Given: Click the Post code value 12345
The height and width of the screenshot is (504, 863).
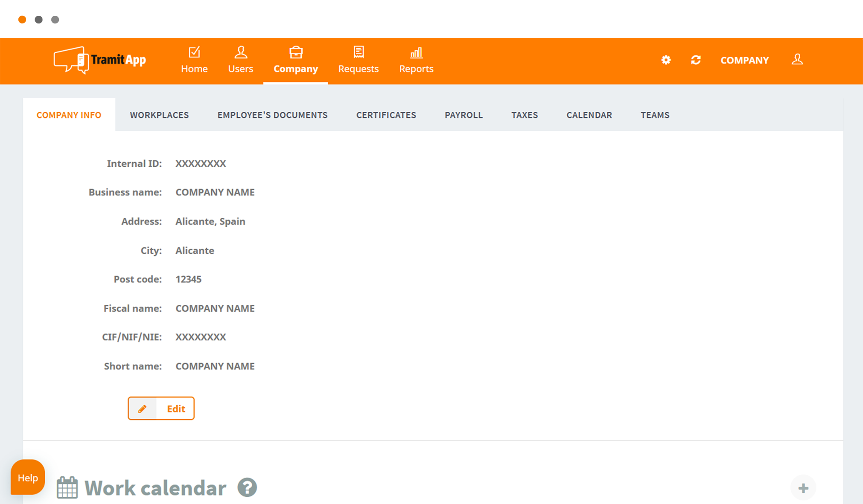Looking at the screenshot, I should point(188,279).
